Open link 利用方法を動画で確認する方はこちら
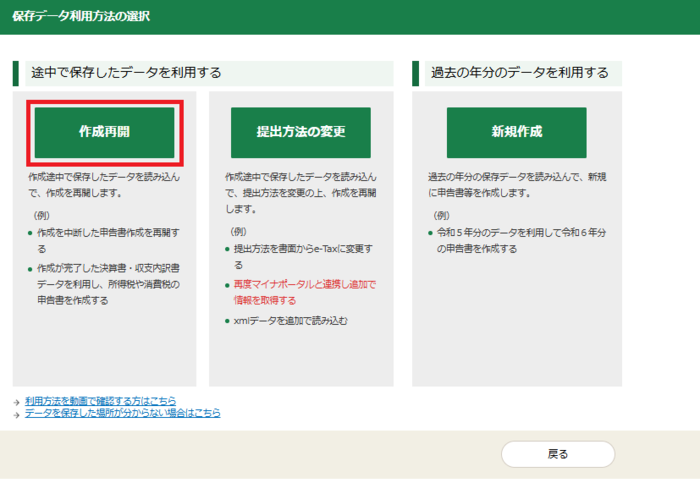The height and width of the screenshot is (483, 700). tap(100, 400)
